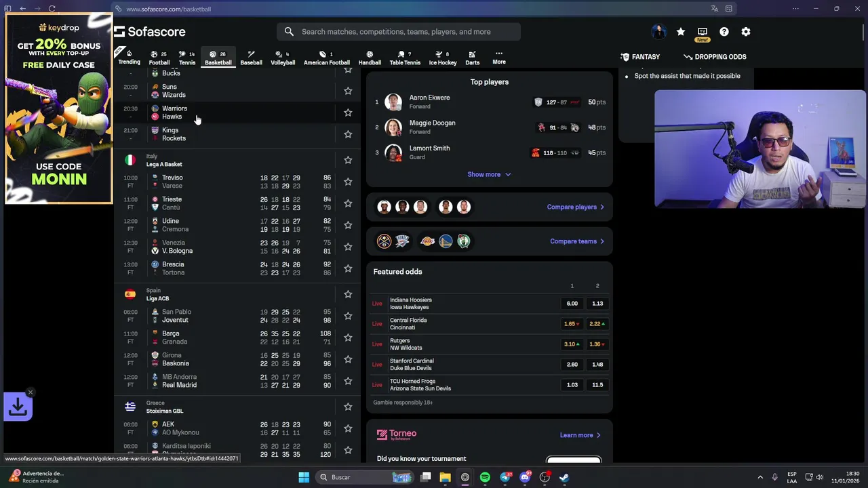Image resolution: width=868 pixels, height=488 pixels.
Task: Switch to the Baseball tab
Action: 251,57
